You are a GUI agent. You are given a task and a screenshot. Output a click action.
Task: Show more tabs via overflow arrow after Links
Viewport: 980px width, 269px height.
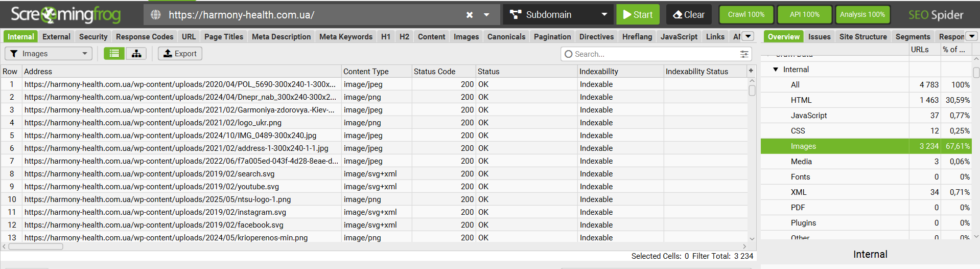pyautogui.click(x=748, y=36)
